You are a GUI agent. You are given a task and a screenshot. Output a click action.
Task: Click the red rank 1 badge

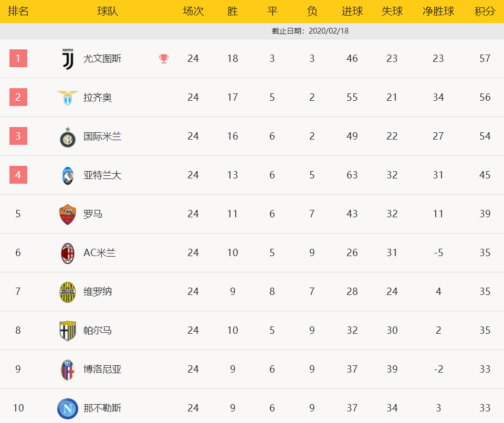(x=18, y=58)
